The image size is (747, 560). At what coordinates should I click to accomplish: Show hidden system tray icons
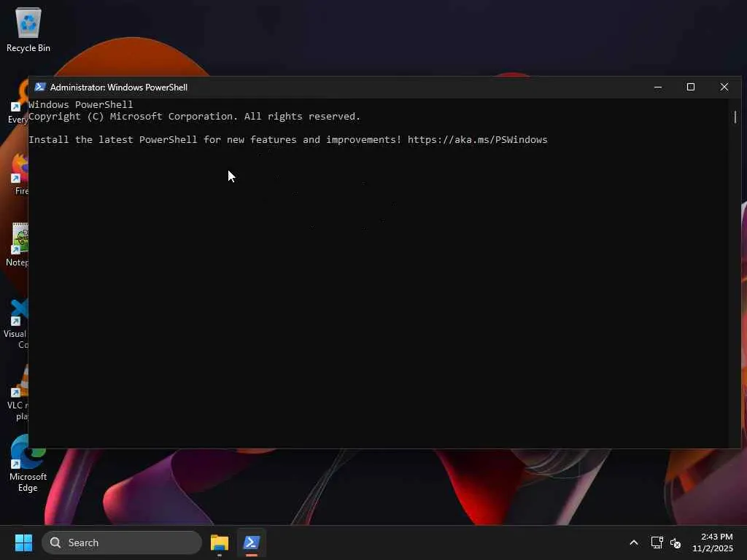click(634, 542)
